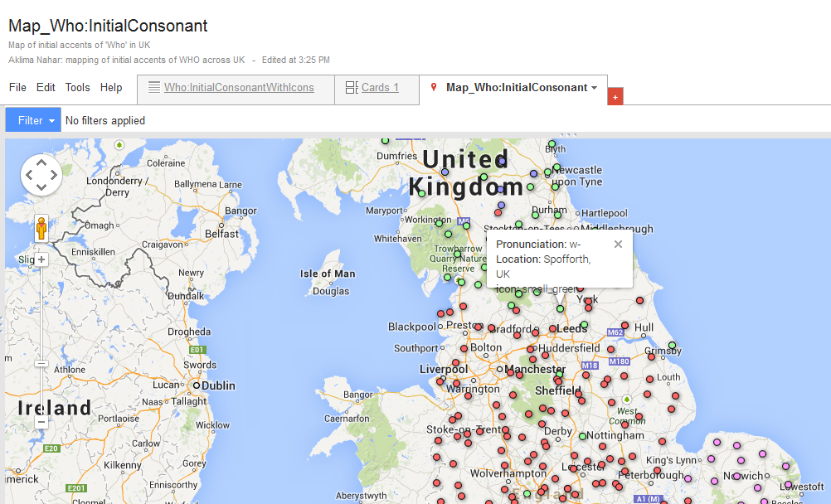Switch to the Cards 1 tab
The image size is (831, 504).
(377, 90)
